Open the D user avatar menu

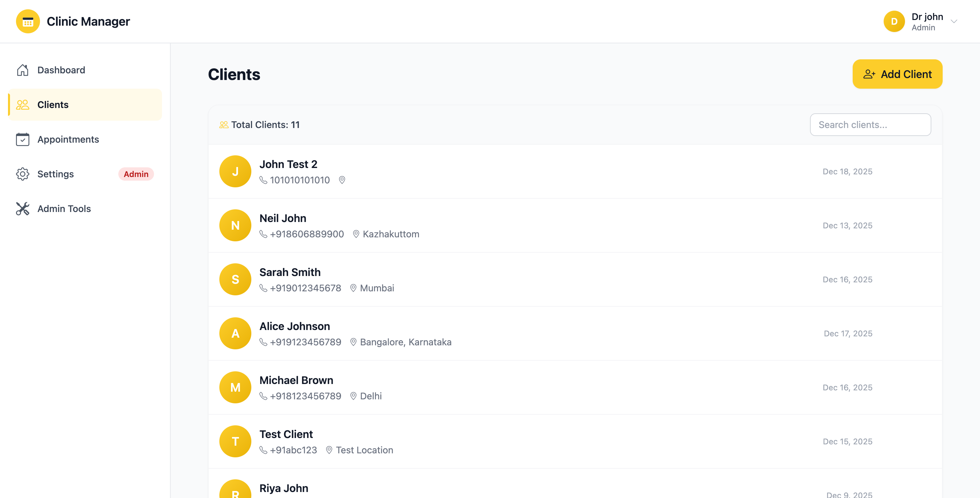pos(894,22)
